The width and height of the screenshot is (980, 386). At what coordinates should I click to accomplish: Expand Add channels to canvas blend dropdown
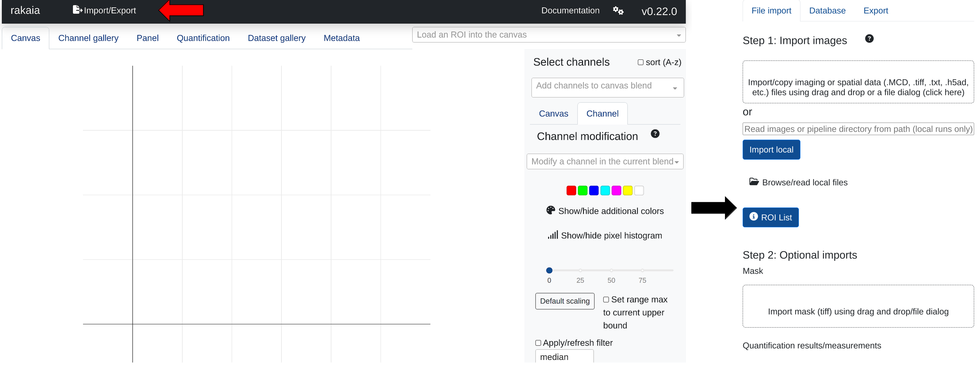tap(607, 87)
